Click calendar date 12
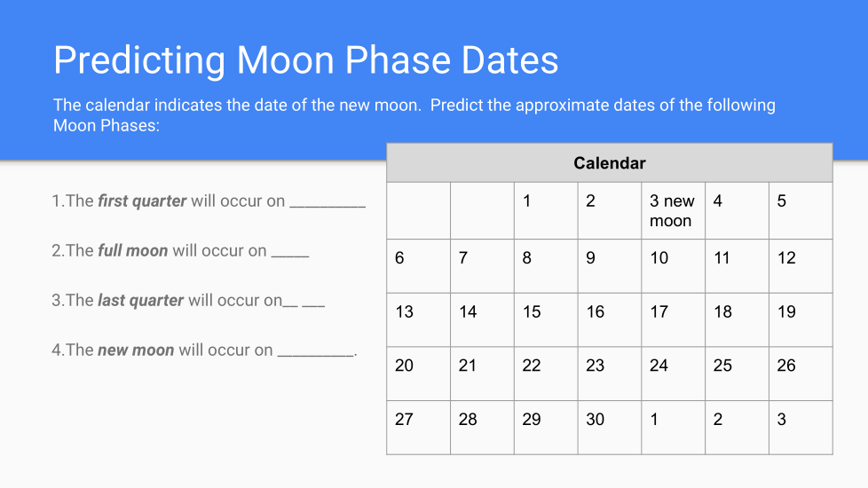 pyautogui.click(x=800, y=265)
